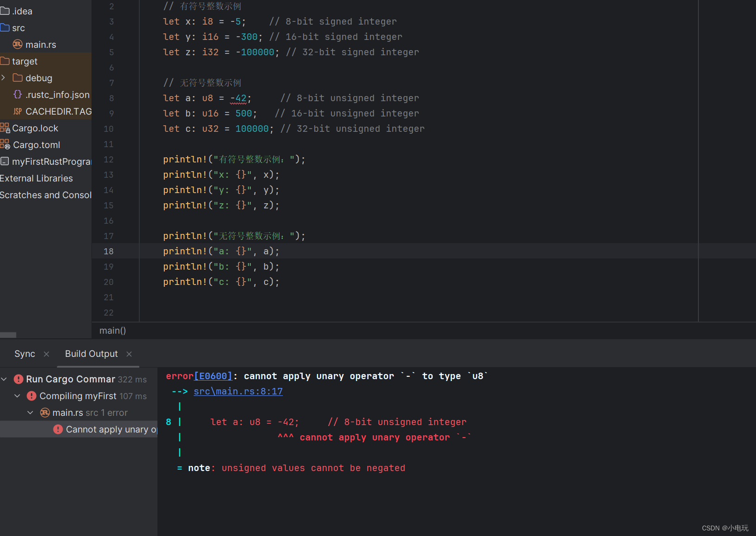The image size is (756, 536).
Task: Click line number 8 in gutter
Action: 111,98
